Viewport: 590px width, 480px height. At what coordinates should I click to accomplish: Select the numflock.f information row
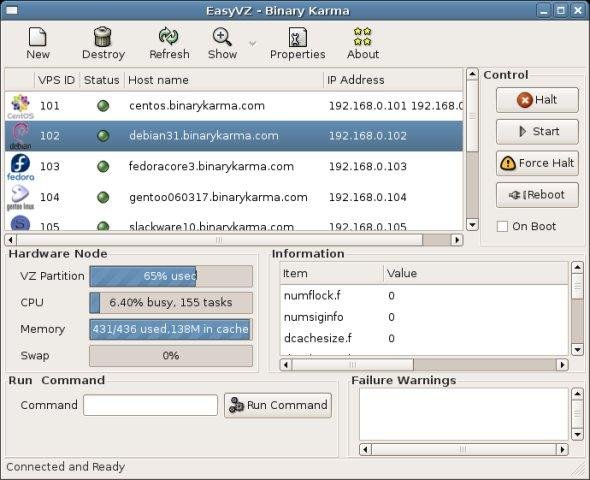click(x=424, y=296)
